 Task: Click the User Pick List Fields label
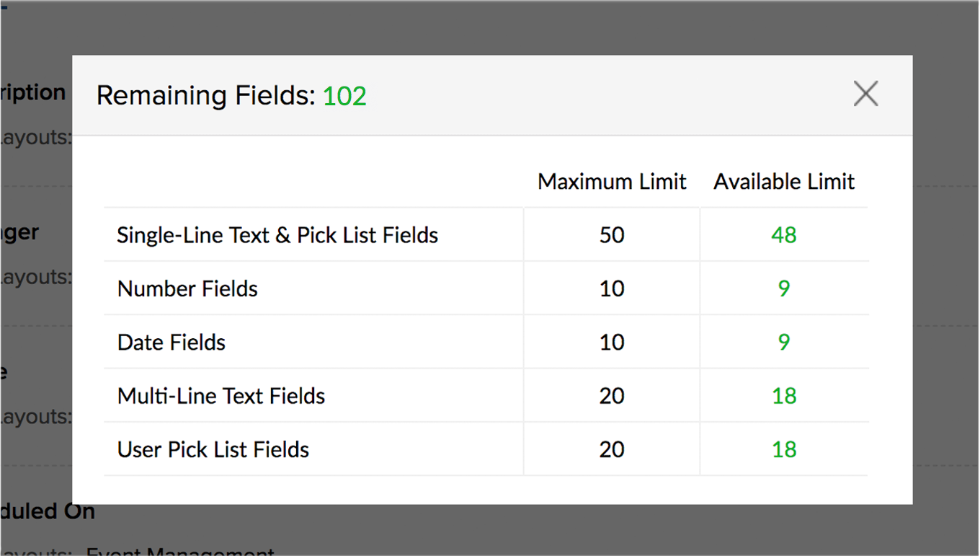(x=213, y=450)
